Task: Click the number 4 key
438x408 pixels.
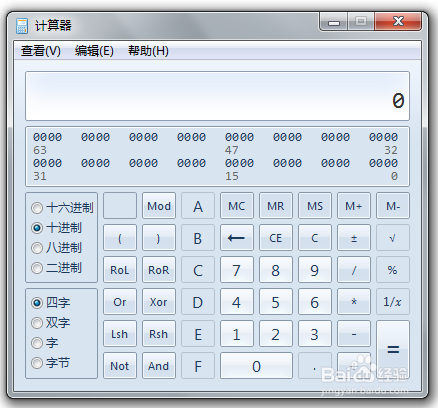Action: click(237, 302)
